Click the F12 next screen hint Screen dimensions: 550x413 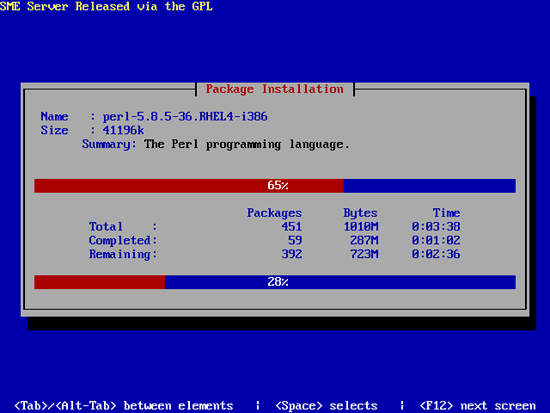coord(477,406)
